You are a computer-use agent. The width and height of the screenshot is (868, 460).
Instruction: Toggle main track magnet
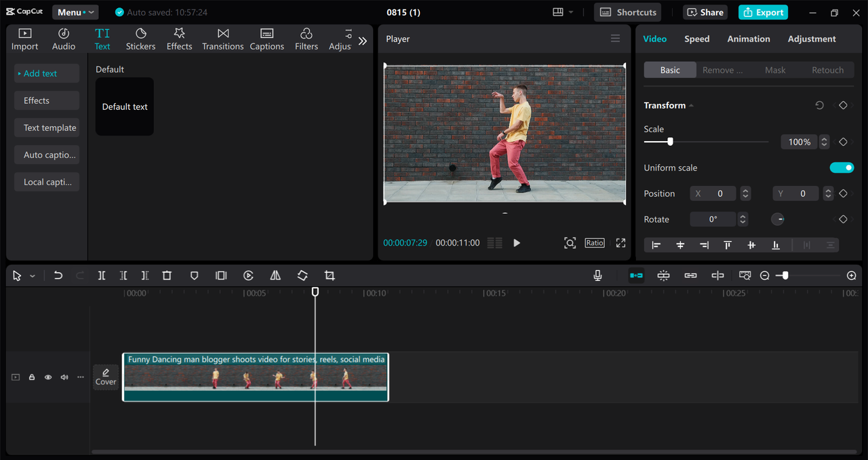click(x=636, y=275)
